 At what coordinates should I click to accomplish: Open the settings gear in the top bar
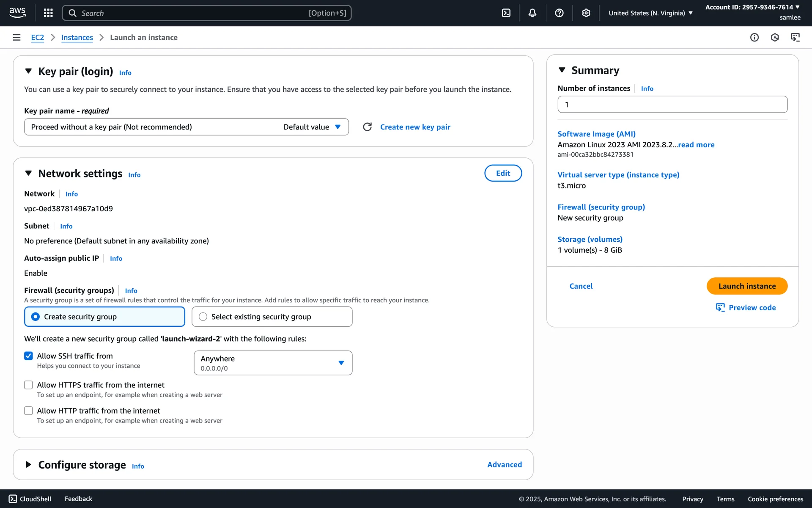[x=586, y=13]
